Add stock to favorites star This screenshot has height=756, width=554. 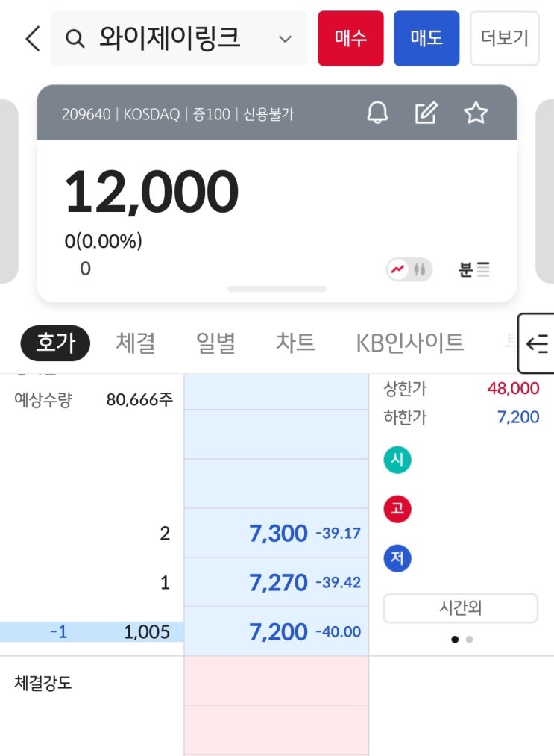[x=476, y=113]
